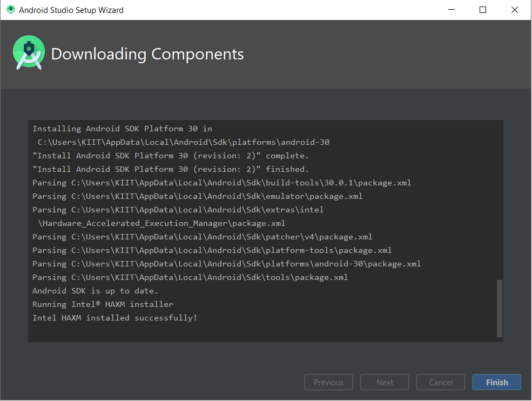Click the patcher\v4\package.xml parsing line
Screen dimensions: 532x401
coord(202,237)
